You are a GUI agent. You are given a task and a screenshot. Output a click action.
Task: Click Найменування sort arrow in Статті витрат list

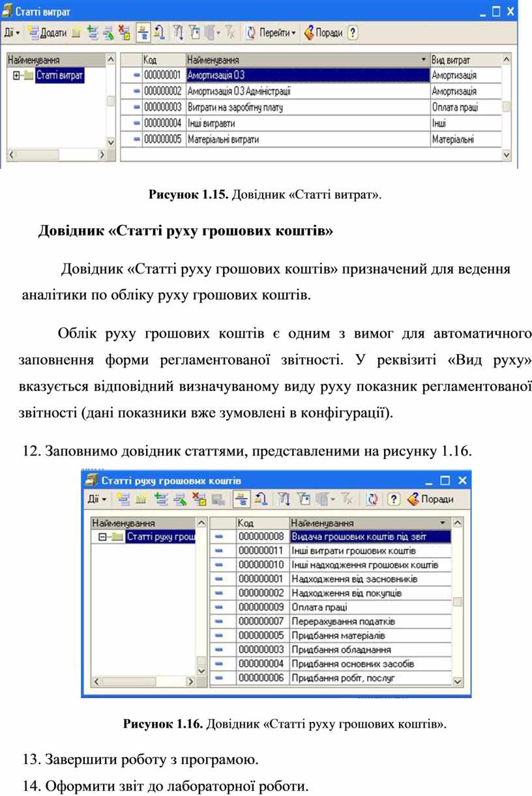[x=424, y=60]
